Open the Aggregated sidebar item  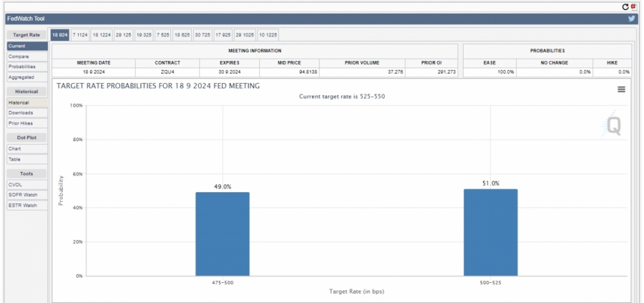coord(21,77)
